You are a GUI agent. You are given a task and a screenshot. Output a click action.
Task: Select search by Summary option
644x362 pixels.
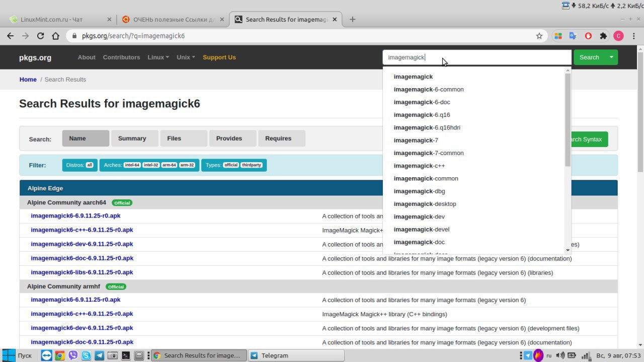pyautogui.click(x=134, y=138)
